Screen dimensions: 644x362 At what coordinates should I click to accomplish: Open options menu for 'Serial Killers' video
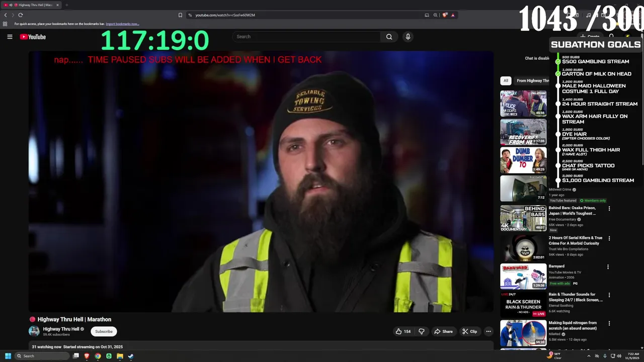pyautogui.click(x=609, y=239)
